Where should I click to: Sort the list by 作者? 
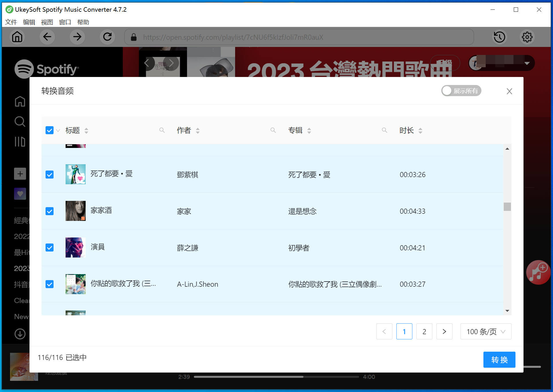(198, 131)
